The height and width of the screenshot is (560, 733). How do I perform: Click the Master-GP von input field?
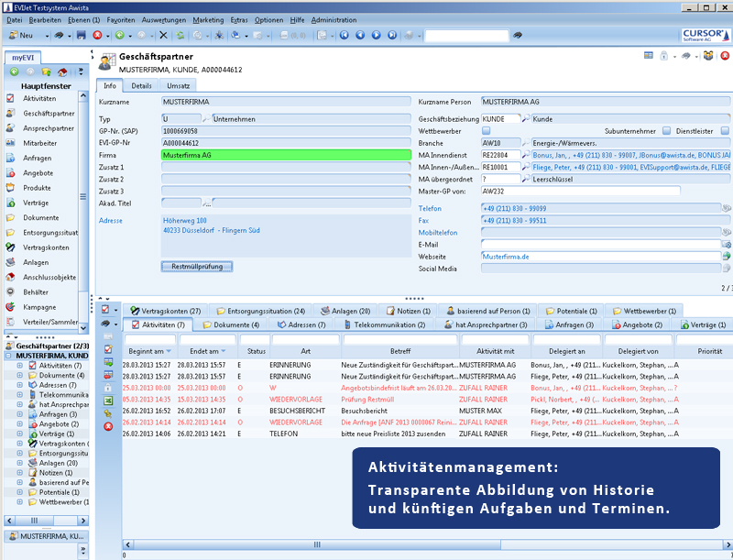[581, 191]
